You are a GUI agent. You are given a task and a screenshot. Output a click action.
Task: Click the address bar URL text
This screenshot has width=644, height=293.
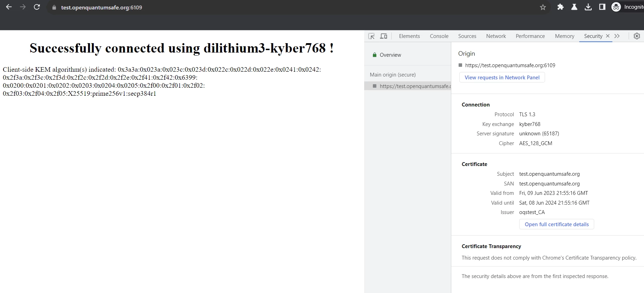101,7
